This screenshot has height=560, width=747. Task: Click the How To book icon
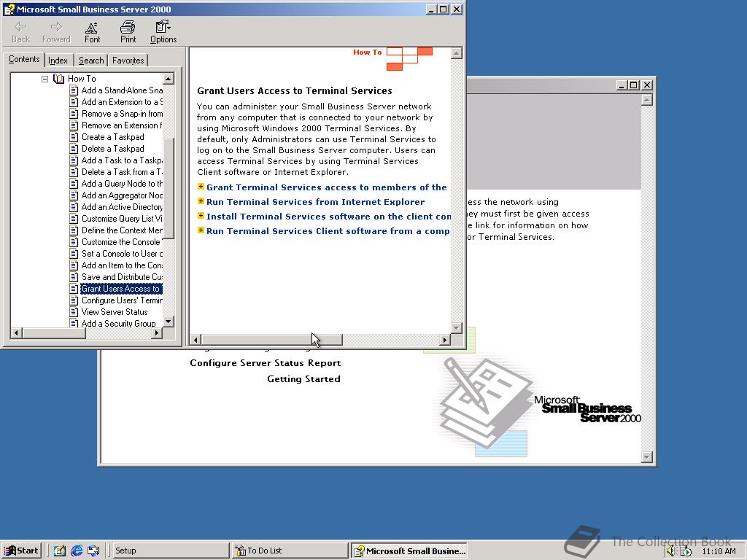pos(58,79)
